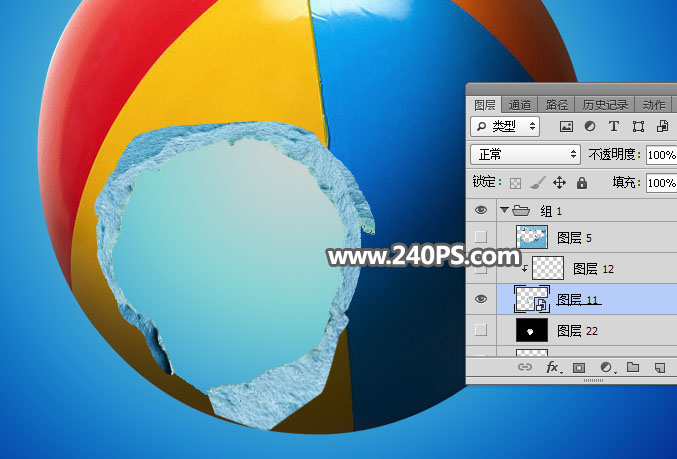Toggle lock all padlock icon
Viewport: 677px width, 459px height.
tap(582, 183)
